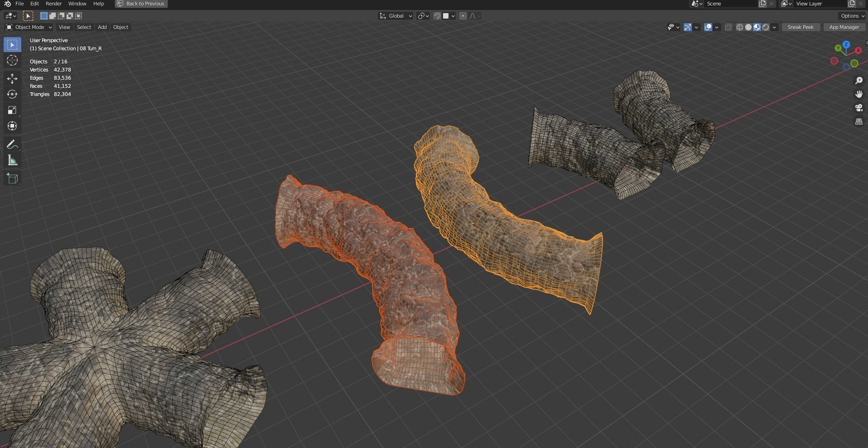Click the blue Z axis on gizmo
The image size is (868, 448).
point(846,44)
